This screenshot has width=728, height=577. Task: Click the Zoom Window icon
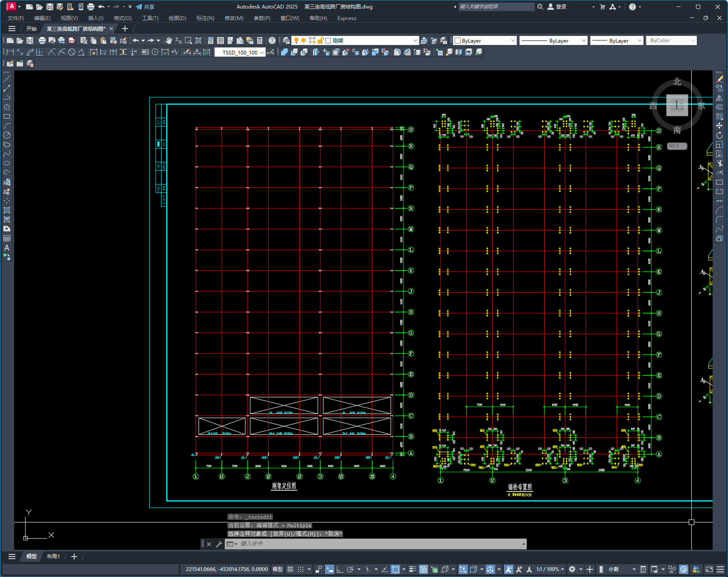click(x=189, y=40)
